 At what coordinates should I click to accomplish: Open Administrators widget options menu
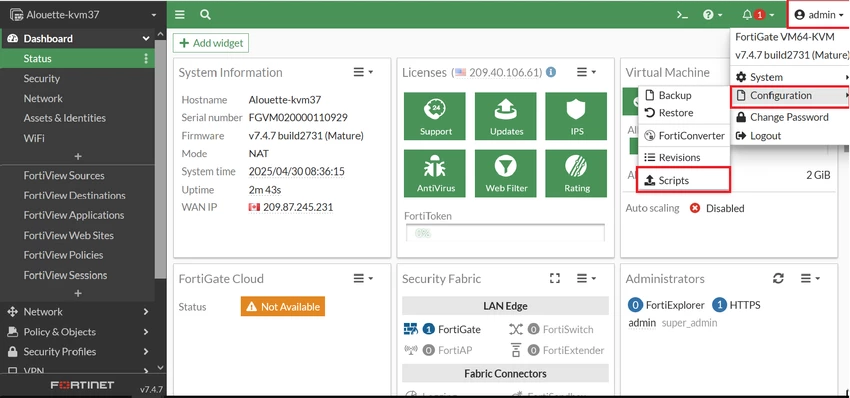(x=810, y=278)
